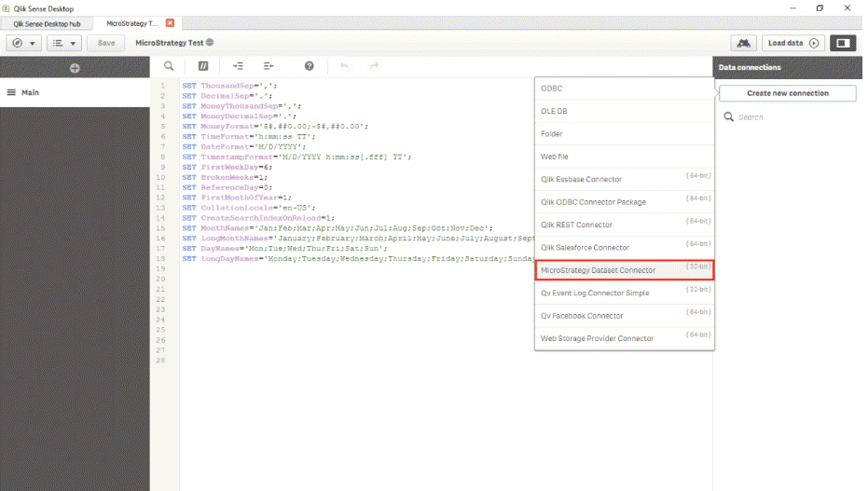This screenshot has width=868, height=491.
Task: Click Create new connection button
Action: coord(787,93)
